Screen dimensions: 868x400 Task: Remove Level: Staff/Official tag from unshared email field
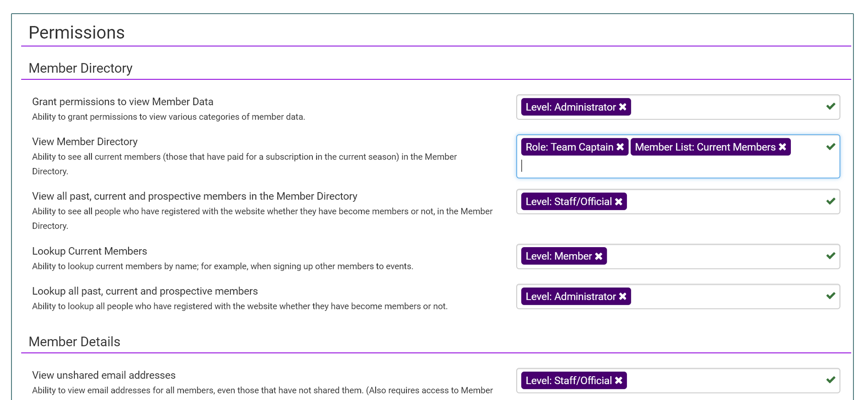(x=619, y=381)
